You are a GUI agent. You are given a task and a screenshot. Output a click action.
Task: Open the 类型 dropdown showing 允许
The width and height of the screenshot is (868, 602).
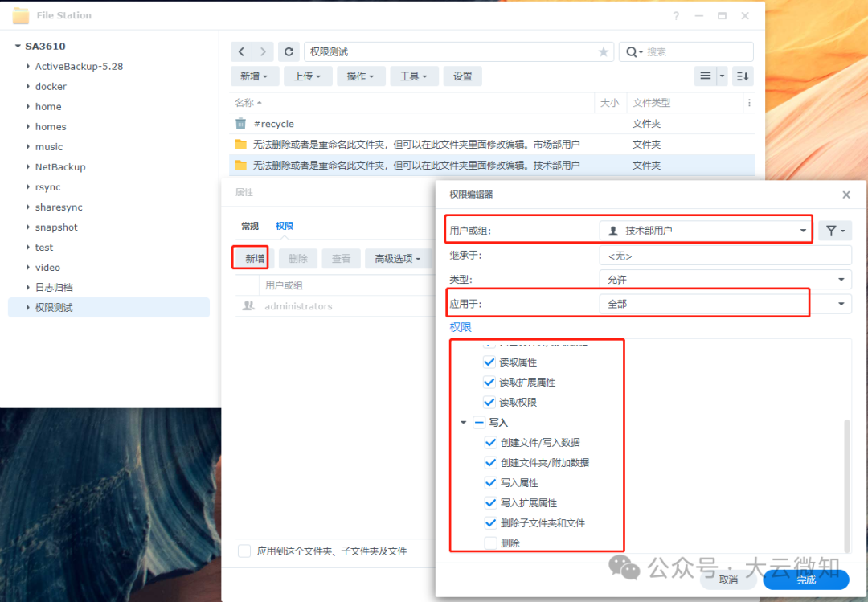841,279
